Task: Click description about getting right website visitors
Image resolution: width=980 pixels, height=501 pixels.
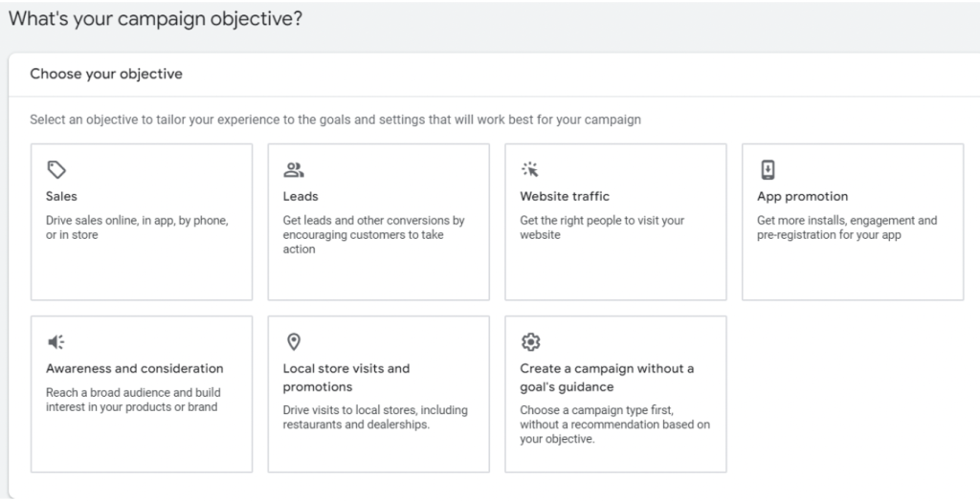Action: click(x=602, y=228)
